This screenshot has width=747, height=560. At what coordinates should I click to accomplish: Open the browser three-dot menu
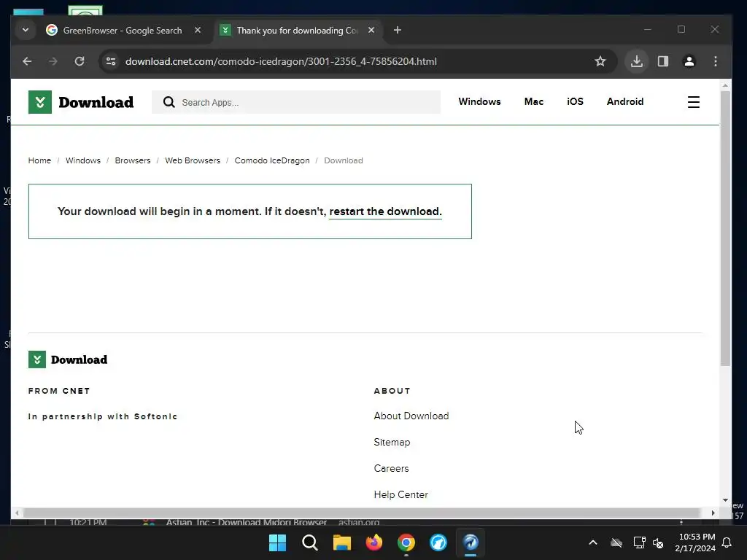[716, 61]
